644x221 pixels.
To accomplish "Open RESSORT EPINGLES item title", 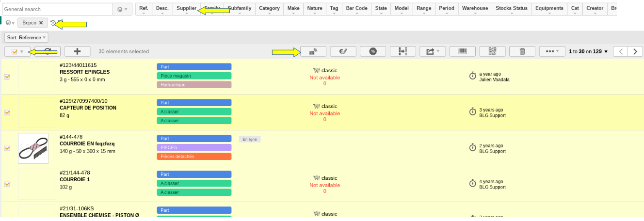I will 84,72.
